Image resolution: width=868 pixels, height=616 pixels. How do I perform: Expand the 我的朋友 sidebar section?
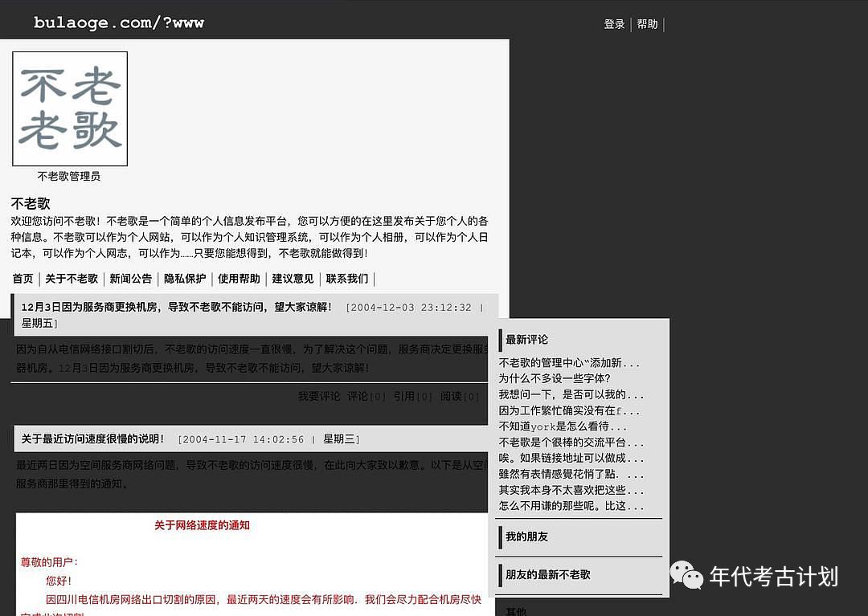(526, 536)
